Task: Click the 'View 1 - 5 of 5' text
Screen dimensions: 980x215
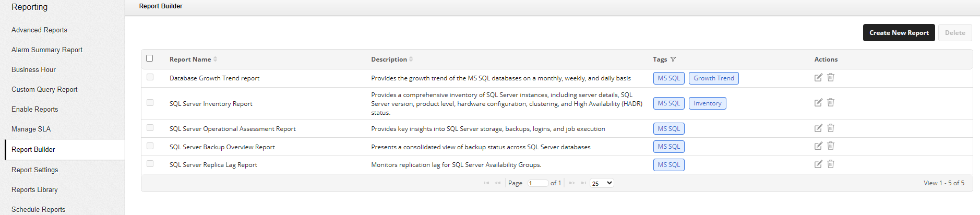Action: coord(944,183)
